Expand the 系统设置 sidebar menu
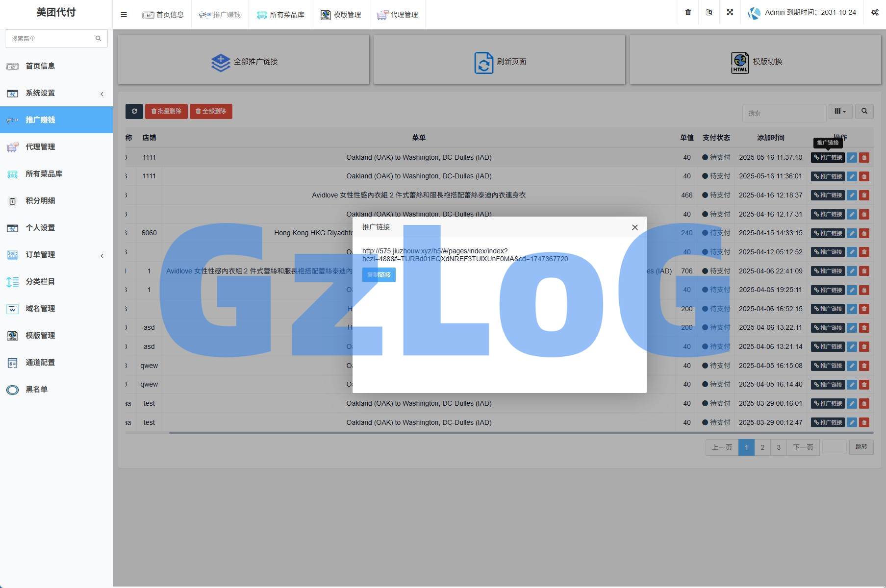Image resolution: width=886 pixels, height=588 pixels. 56,93
